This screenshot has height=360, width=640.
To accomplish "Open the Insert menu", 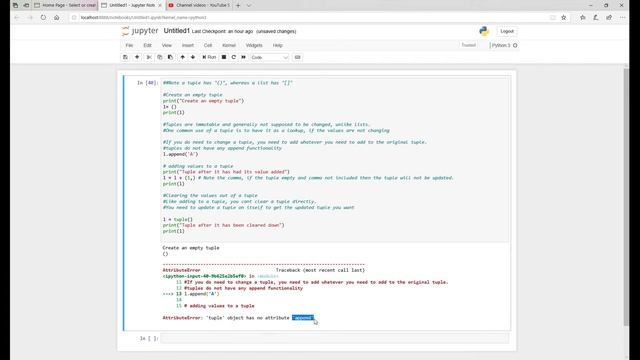I will (x=188, y=45).
